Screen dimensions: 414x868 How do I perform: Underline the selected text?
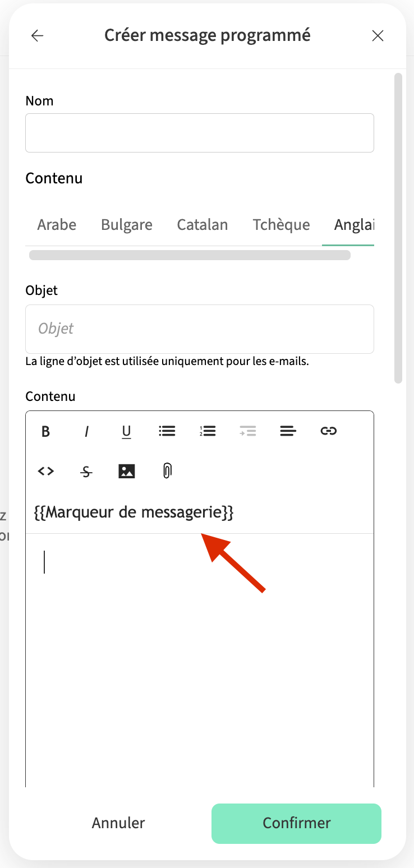[127, 431]
